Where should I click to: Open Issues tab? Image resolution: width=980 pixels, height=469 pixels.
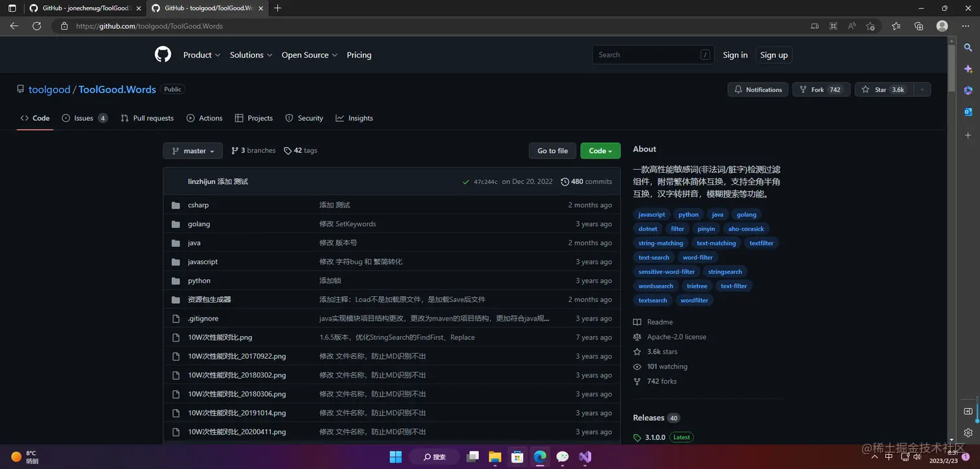point(85,118)
